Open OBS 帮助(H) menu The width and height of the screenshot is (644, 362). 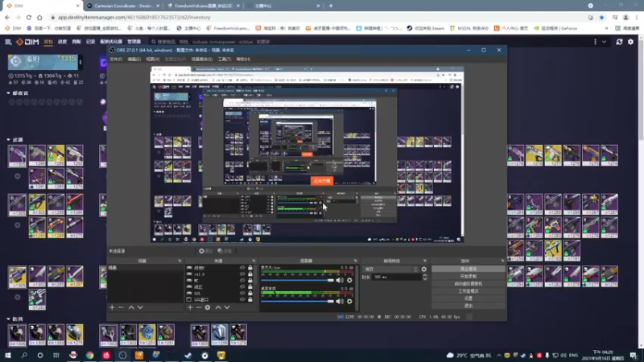coord(243,60)
